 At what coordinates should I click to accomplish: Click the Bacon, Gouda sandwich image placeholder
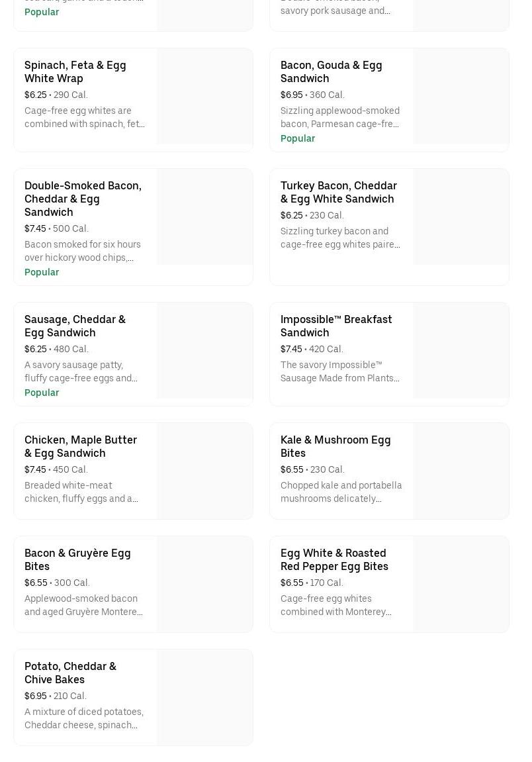[461, 96]
